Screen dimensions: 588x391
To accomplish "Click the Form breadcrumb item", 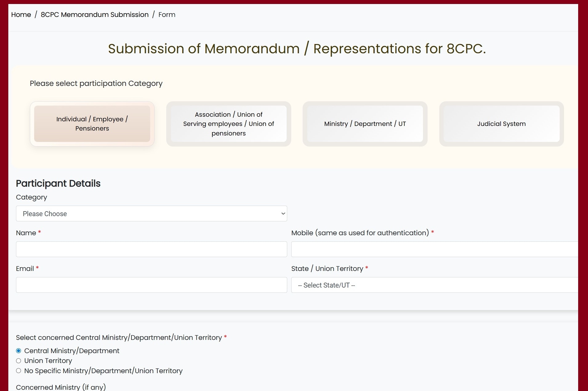I will coord(167,14).
